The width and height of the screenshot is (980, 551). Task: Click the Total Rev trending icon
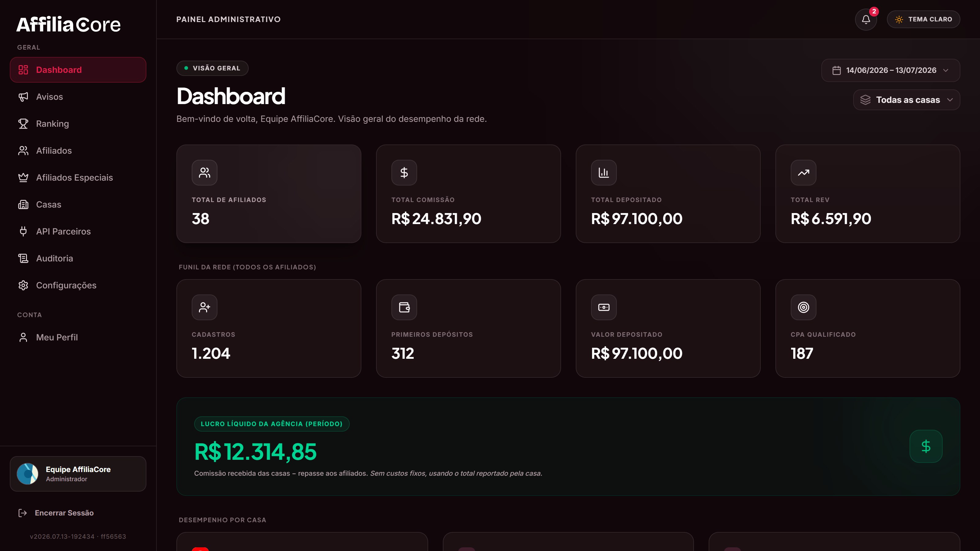click(x=803, y=173)
